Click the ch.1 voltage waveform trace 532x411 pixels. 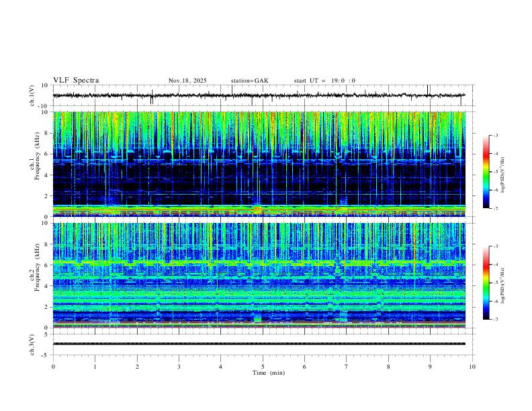(x=259, y=95)
